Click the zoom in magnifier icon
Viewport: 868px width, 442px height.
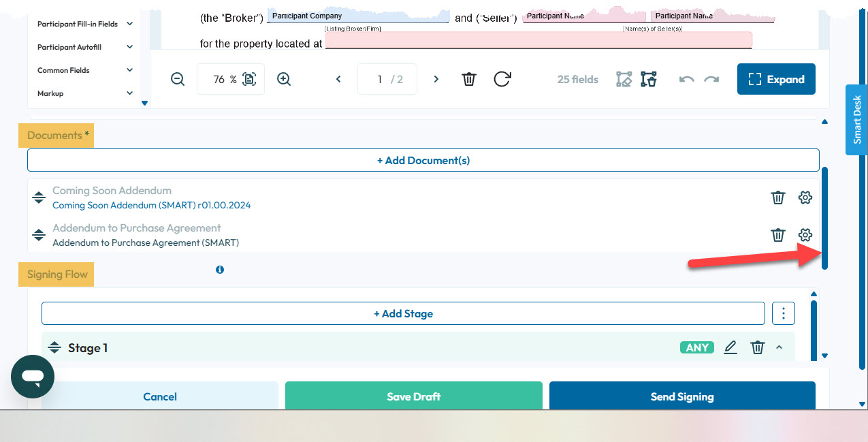pos(284,79)
